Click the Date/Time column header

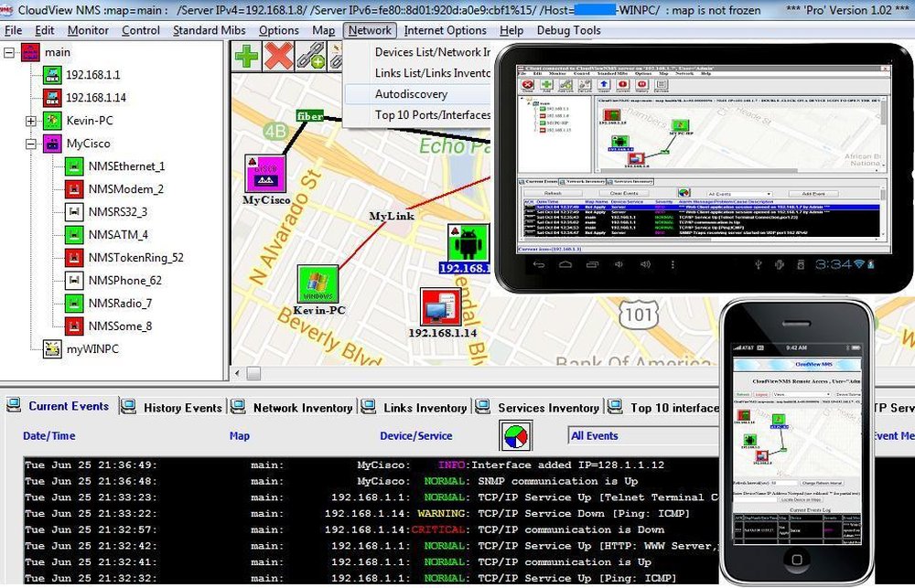pyautogui.click(x=49, y=436)
